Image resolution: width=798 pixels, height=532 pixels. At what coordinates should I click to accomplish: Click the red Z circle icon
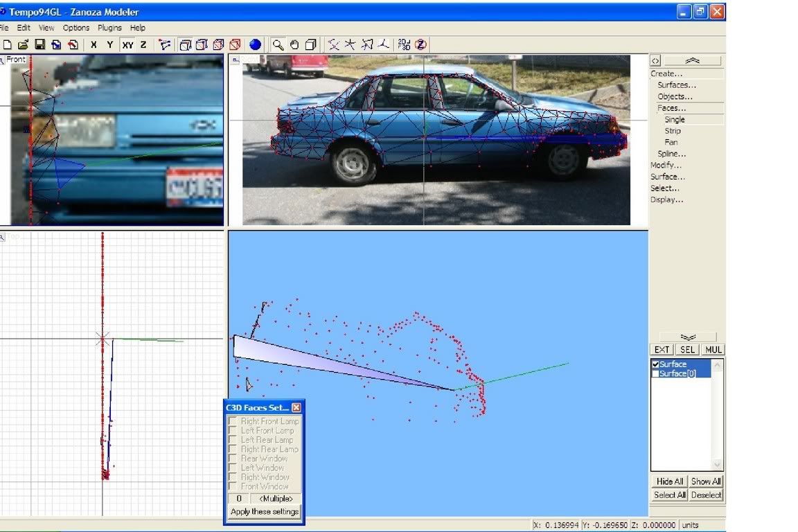click(x=420, y=45)
